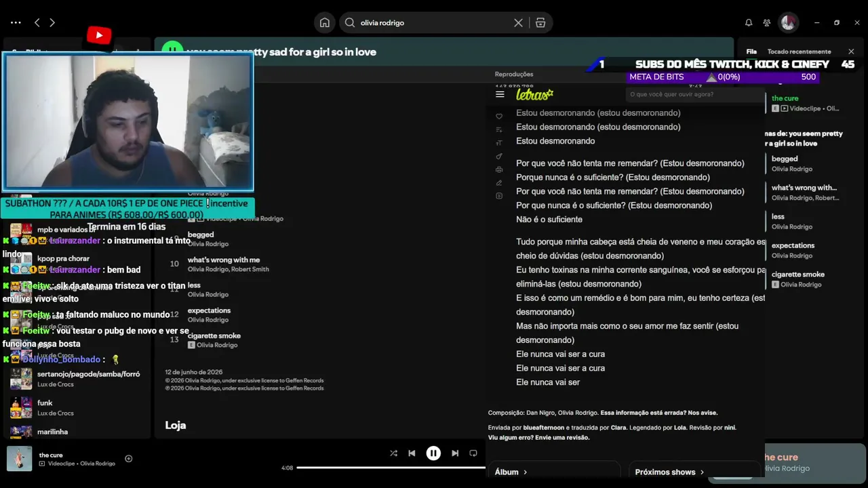Play 'expectations' in album track list
Screen dimensions: 868x488
[209, 310]
